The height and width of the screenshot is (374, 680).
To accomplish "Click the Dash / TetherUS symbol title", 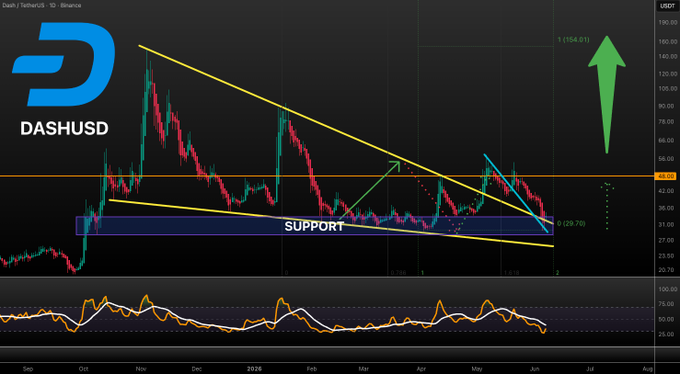I will point(22,5).
